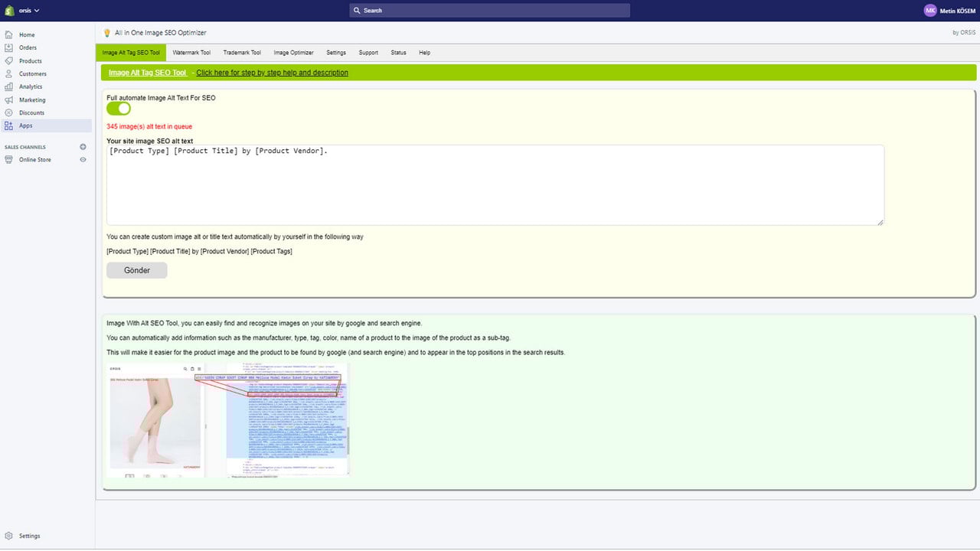
Task: Open Metin KÖSEM account menu
Action: 957,11
